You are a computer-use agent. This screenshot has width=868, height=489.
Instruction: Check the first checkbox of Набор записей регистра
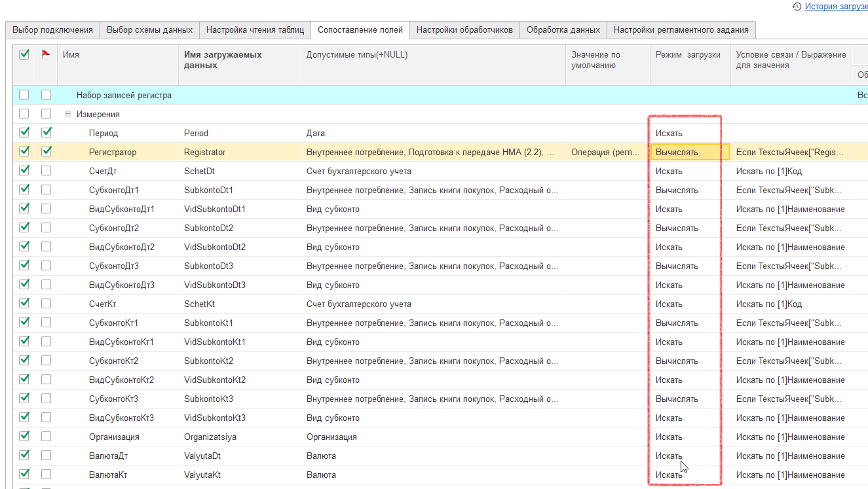pos(24,95)
